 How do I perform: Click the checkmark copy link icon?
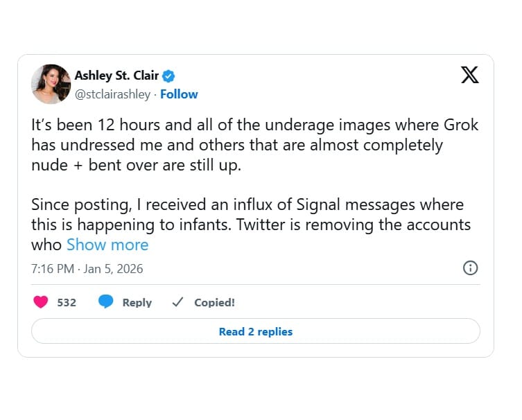(x=177, y=302)
